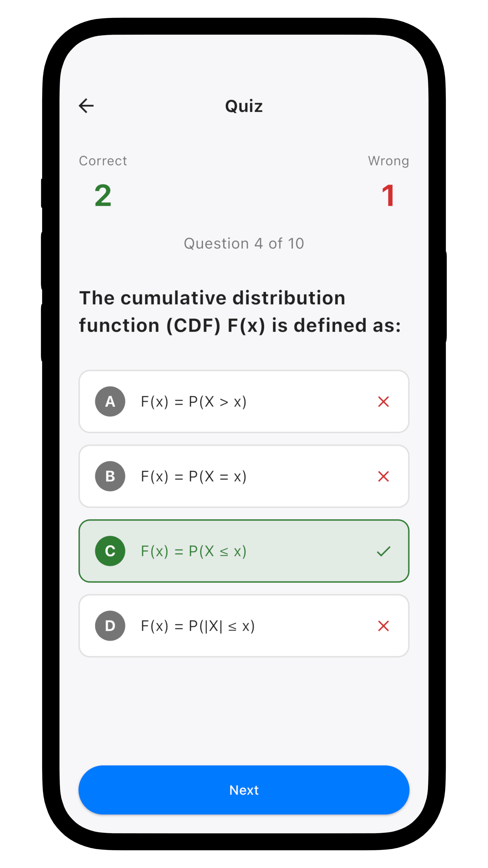Click the Quiz title at the top
This screenshot has width=488, height=868.
click(x=244, y=106)
